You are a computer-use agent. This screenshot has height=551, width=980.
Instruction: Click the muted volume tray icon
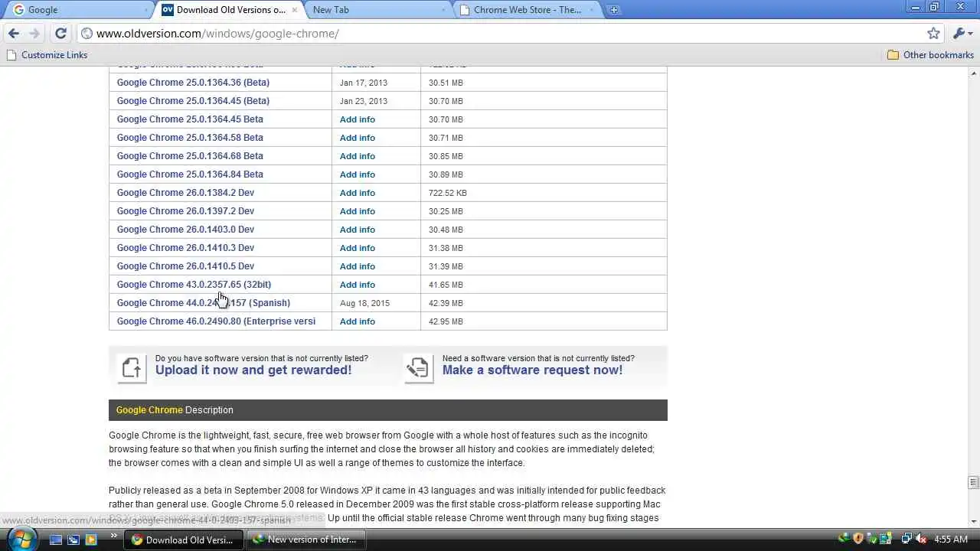coord(921,540)
